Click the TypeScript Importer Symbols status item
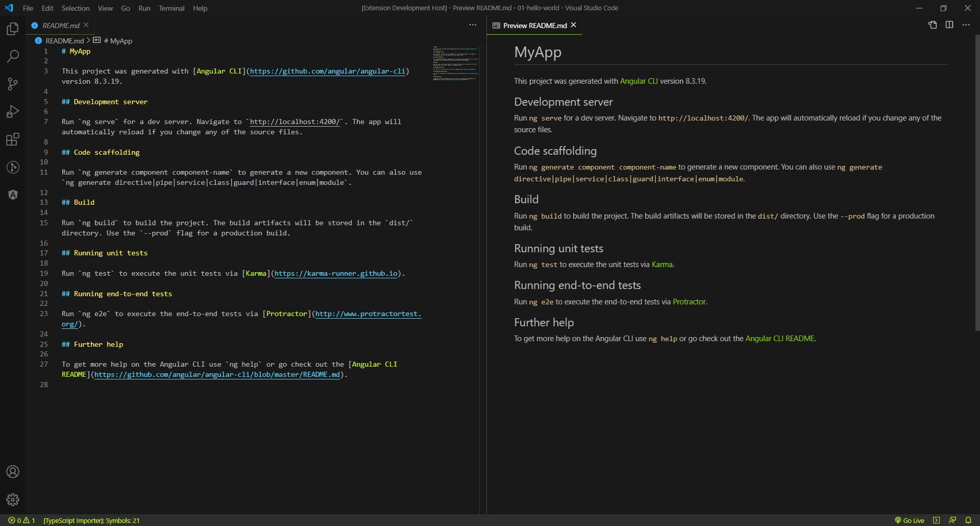This screenshot has width=980, height=526. (x=91, y=520)
